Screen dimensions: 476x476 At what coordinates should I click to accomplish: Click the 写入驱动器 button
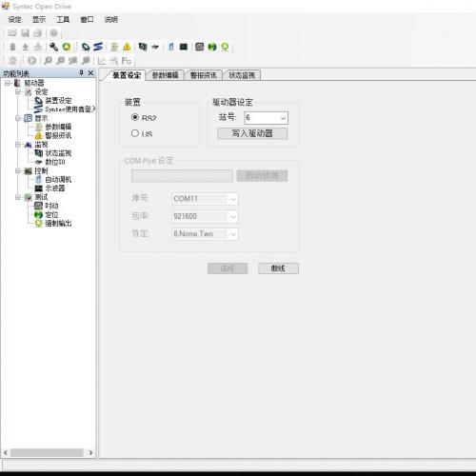coord(252,133)
